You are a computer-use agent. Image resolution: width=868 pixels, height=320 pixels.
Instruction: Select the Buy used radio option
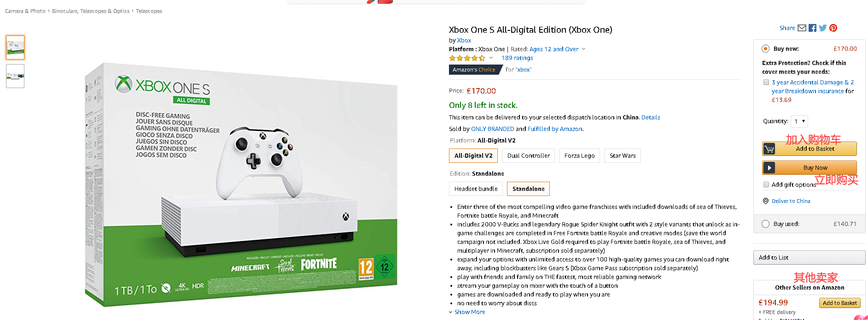pos(765,224)
